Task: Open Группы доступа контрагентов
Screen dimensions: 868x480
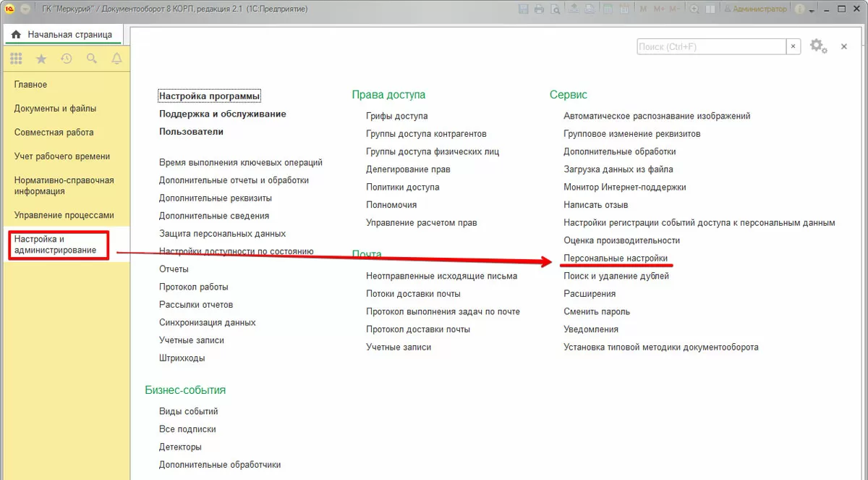Action: pos(427,133)
